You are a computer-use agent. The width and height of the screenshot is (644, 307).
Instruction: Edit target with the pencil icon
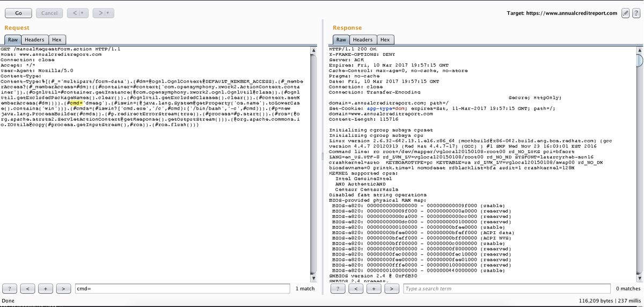point(625,13)
